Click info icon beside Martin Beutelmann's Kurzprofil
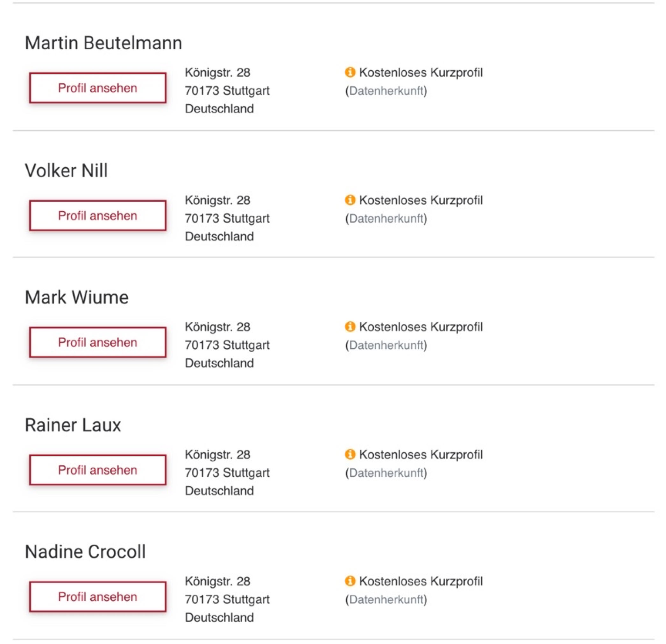 click(350, 72)
